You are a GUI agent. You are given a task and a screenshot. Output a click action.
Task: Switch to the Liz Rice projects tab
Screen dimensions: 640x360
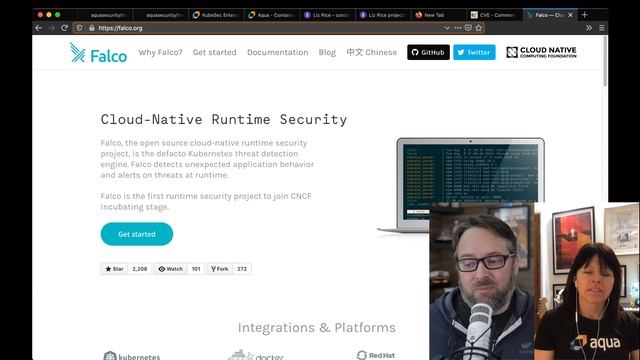tap(383, 15)
